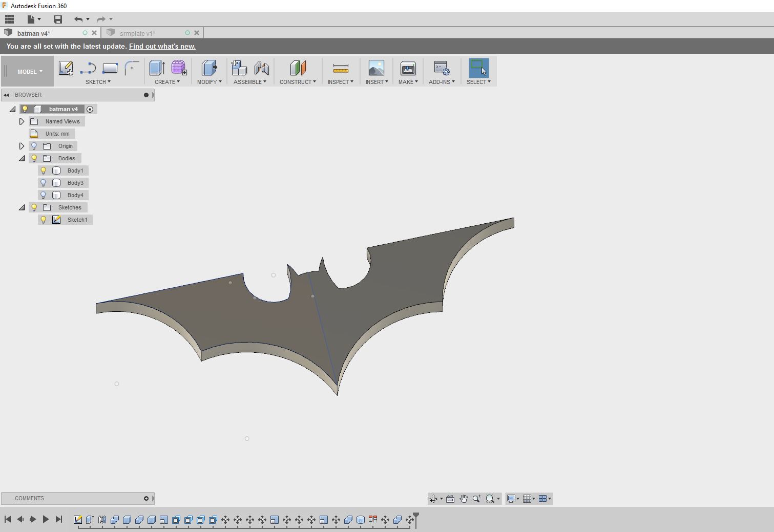
Task: Click the Undo arrow icon
Action: click(x=78, y=19)
